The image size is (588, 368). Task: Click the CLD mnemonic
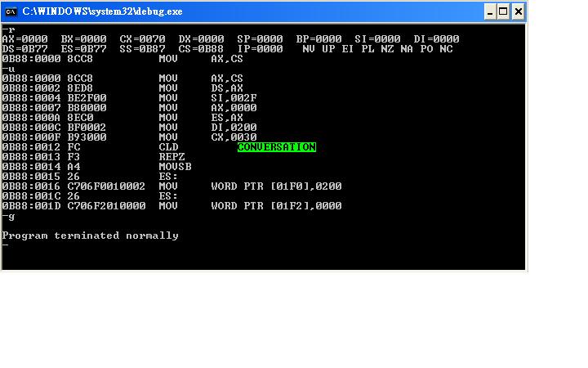point(168,147)
